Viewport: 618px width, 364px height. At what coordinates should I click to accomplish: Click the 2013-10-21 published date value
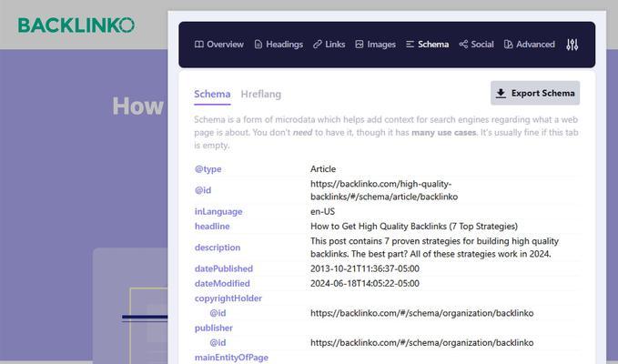pyautogui.click(x=365, y=268)
